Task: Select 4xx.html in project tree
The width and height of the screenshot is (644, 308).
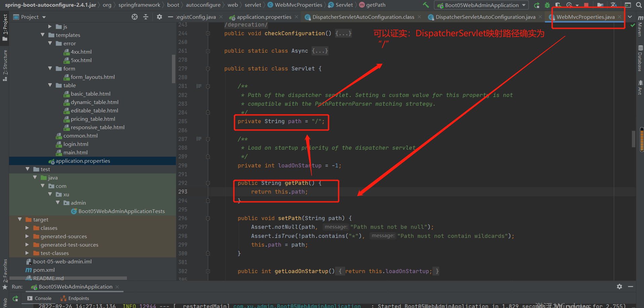Action: pos(81,52)
